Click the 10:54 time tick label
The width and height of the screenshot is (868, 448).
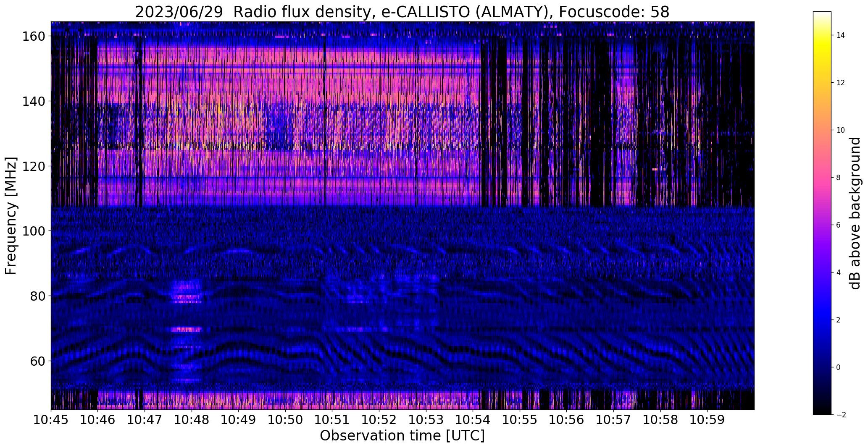point(473,420)
